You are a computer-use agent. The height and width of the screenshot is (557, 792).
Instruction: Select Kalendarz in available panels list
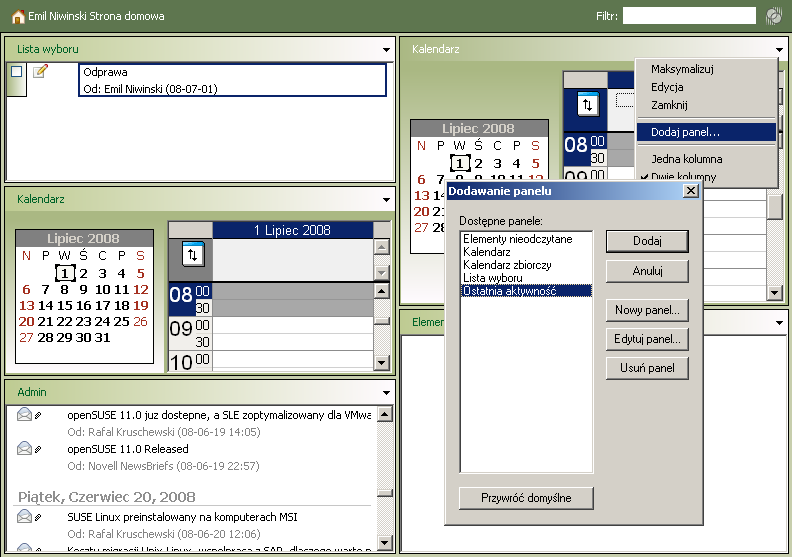[x=526, y=252]
